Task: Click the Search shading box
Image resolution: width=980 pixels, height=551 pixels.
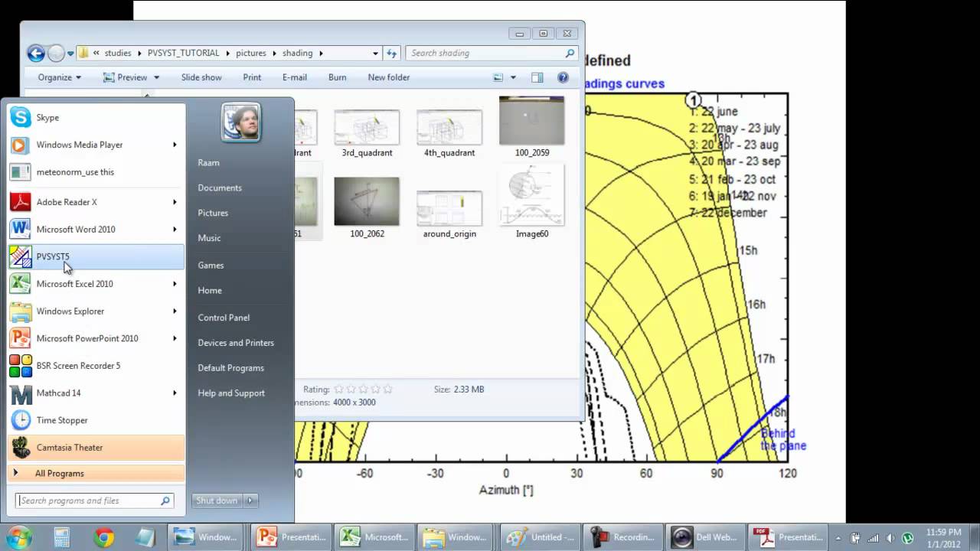Action: pyautogui.click(x=491, y=53)
